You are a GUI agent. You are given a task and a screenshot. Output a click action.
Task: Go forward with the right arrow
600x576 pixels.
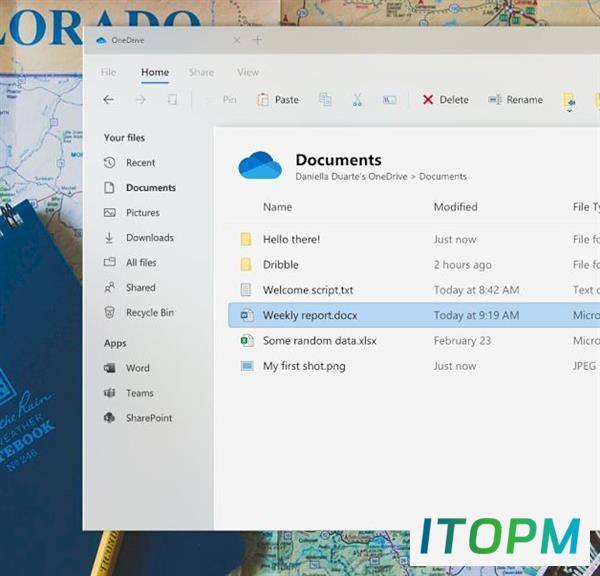point(141,100)
